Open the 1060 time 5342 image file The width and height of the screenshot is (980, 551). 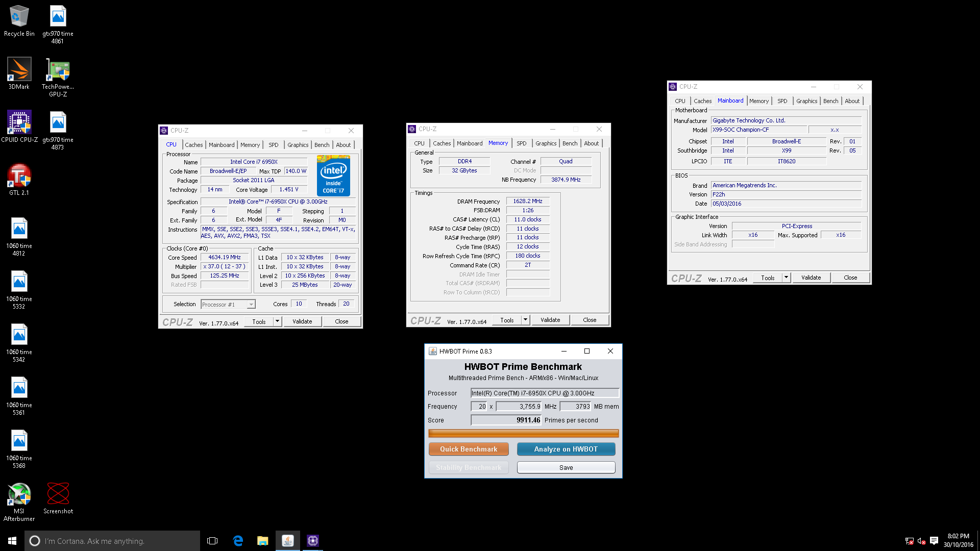(19, 343)
